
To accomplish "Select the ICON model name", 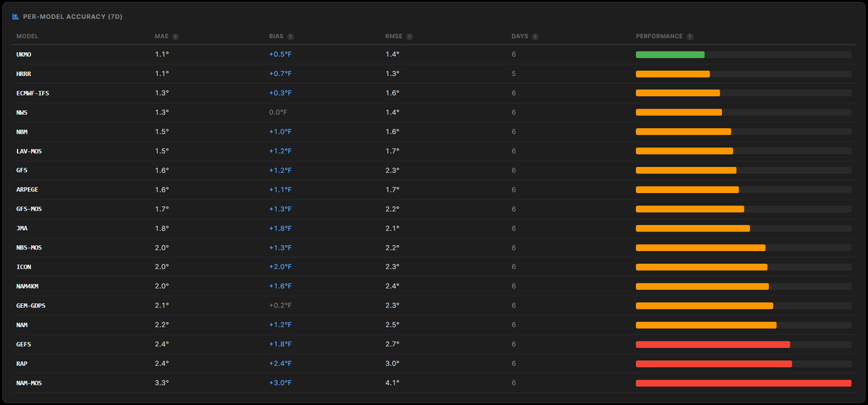I will 24,267.
